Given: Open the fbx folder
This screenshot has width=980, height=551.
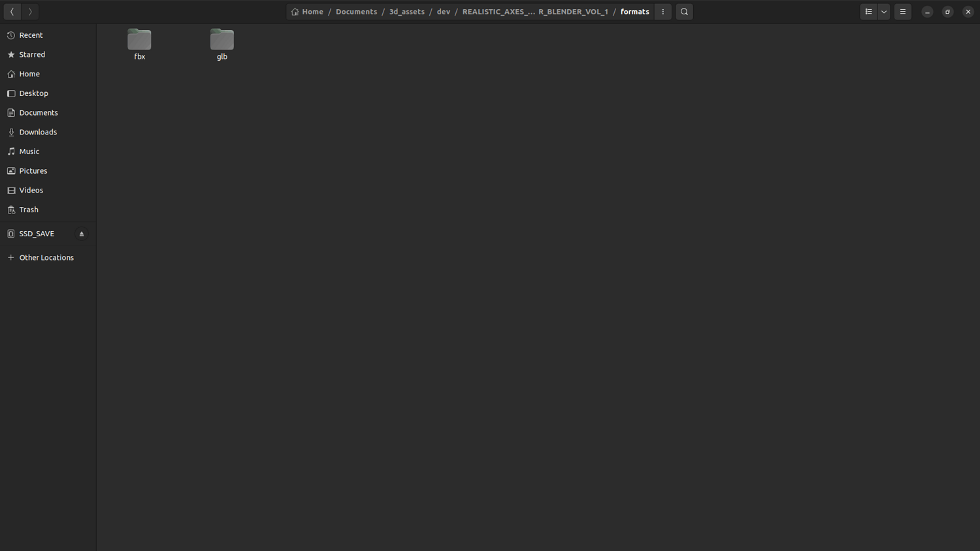Looking at the screenshot, I should point(139,44).
